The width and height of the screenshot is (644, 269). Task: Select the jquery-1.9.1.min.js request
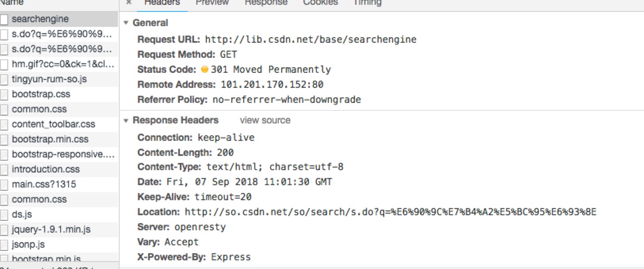[x=59, y=229]
